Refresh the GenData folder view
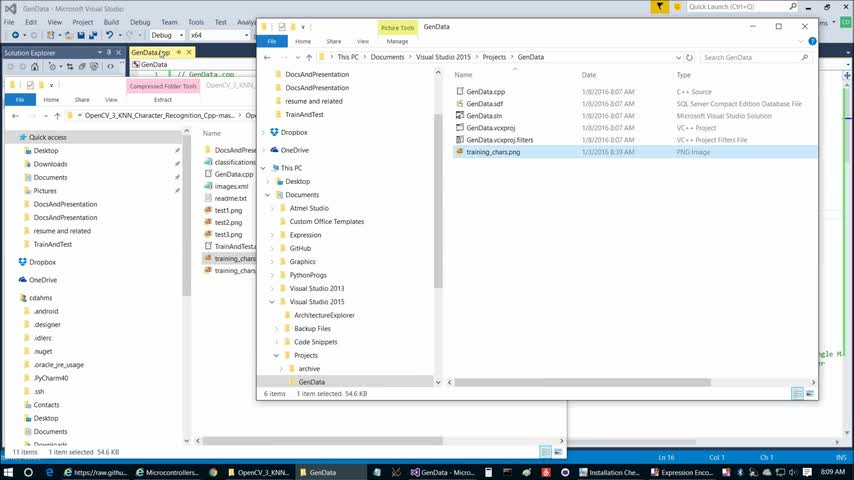Viewport: 854px width, 480px height. point(690,57)
